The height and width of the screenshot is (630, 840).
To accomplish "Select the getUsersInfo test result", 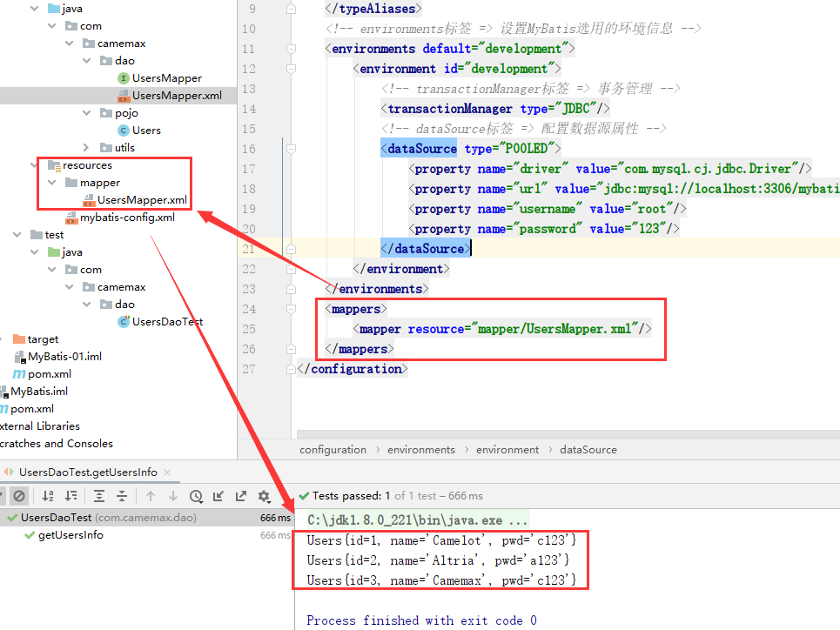I will (x=71, y=535).
